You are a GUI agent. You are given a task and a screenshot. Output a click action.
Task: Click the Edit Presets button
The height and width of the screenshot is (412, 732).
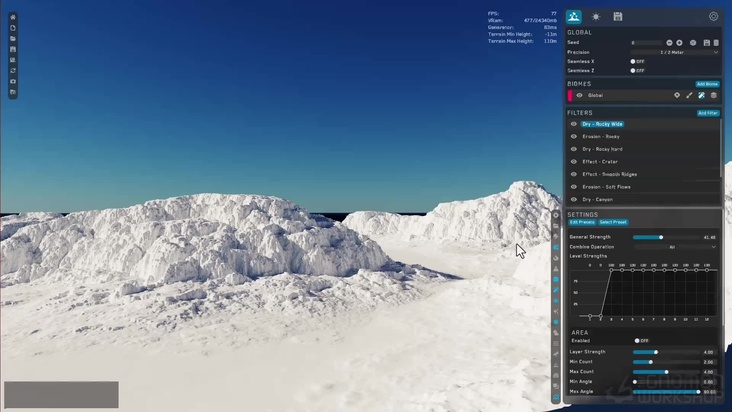tap(582, 223)
